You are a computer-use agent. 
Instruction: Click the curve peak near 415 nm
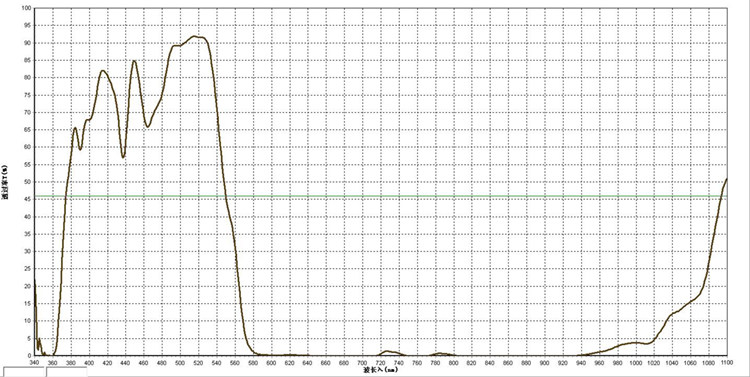103,71
